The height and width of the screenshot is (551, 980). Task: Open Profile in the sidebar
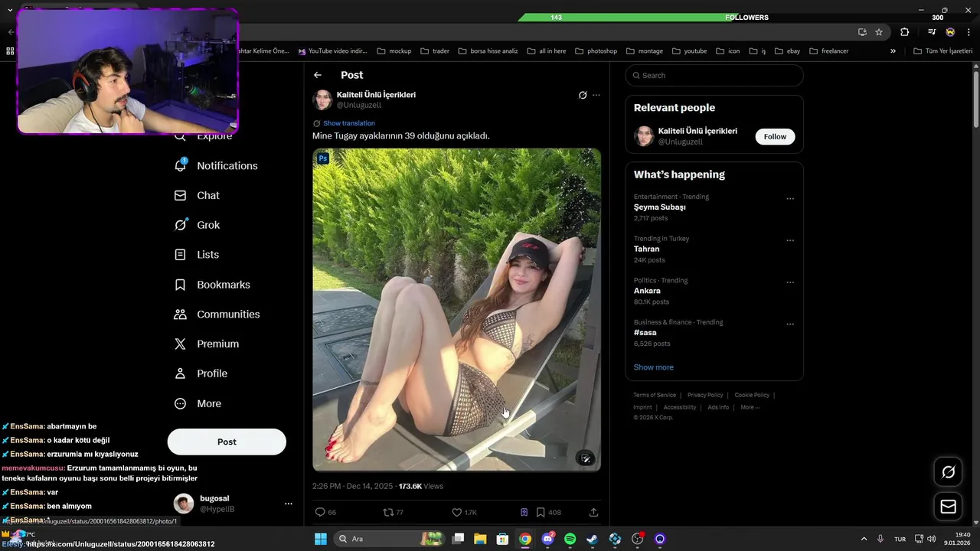tap(201, 373)
